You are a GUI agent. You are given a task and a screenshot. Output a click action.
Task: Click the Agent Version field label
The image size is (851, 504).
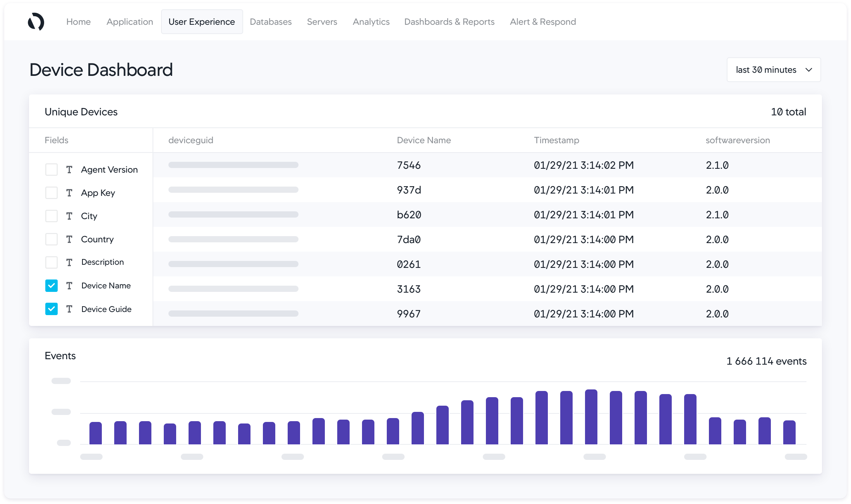click(110, 170)
